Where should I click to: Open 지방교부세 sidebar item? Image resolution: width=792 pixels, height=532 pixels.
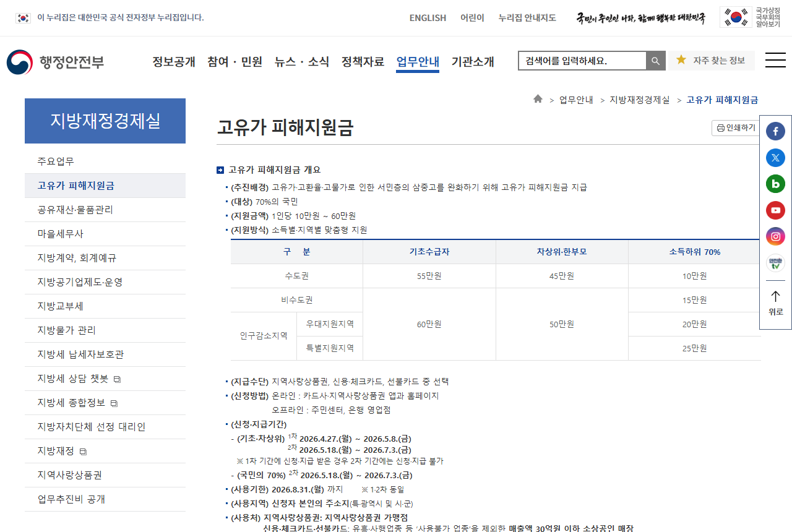coord(105,306)
